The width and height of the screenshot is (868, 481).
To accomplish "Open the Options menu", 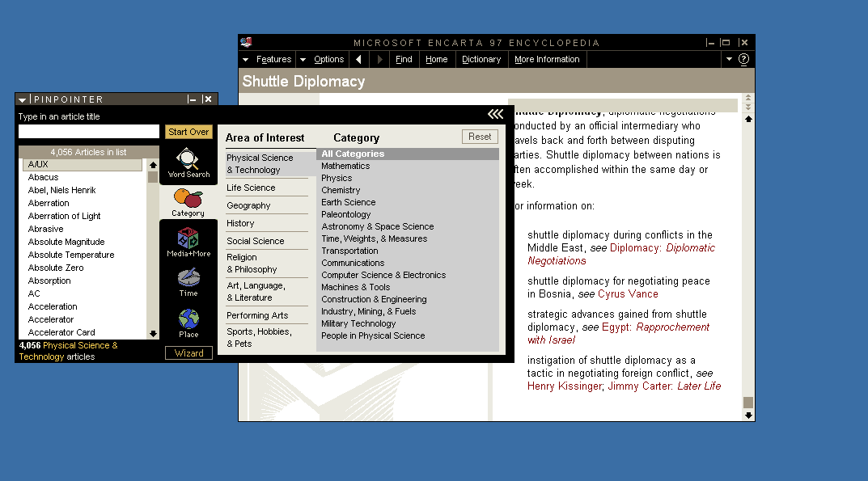I will [x=328, y=59].
